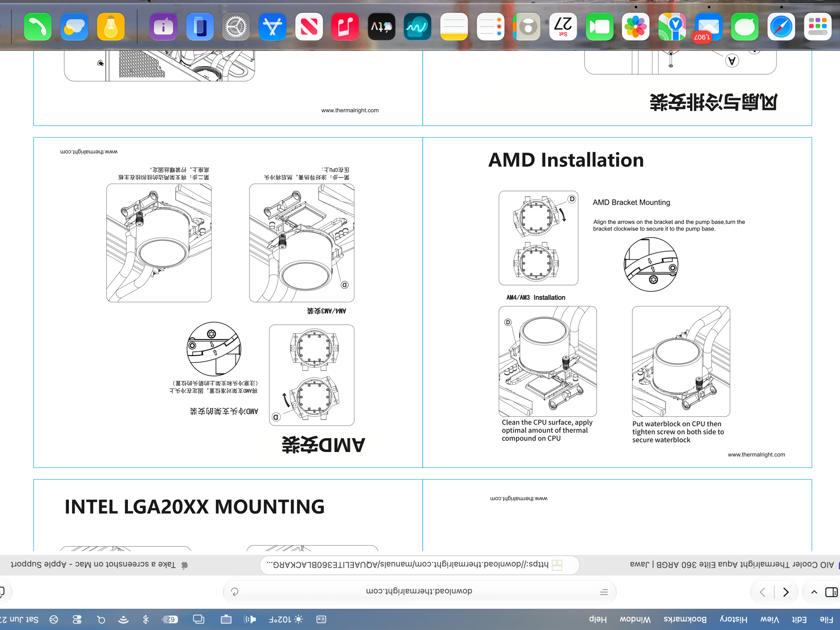This screenshot has height=630, width=840.
Task: Open the Freeform app in the Dock
Action: (418, 27)
